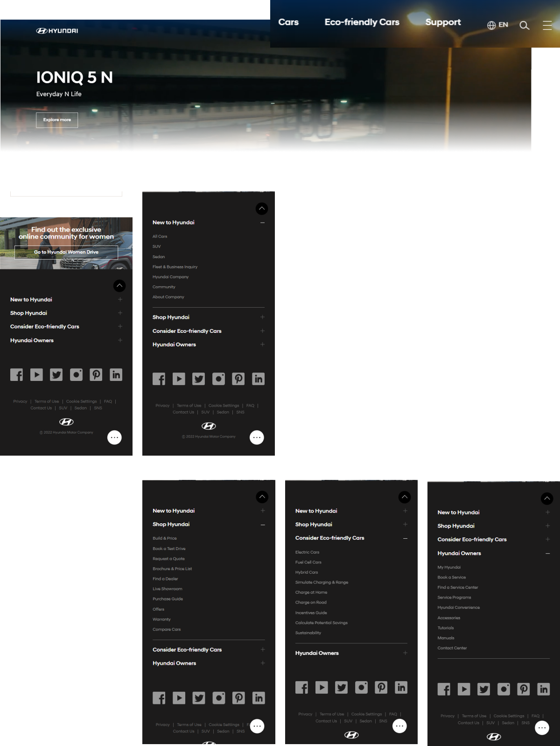Screen dimensions: 560x746
Task: Open YouTube icon in the Women Drive banner panel
Action: click(36, 374)
